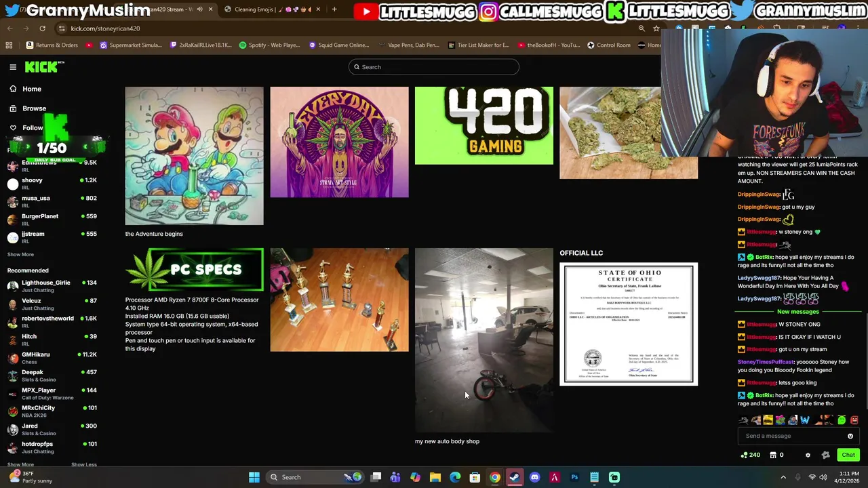
Task: Open Microsoft Edge from the taskbar
Action: (x=455, y=477)
